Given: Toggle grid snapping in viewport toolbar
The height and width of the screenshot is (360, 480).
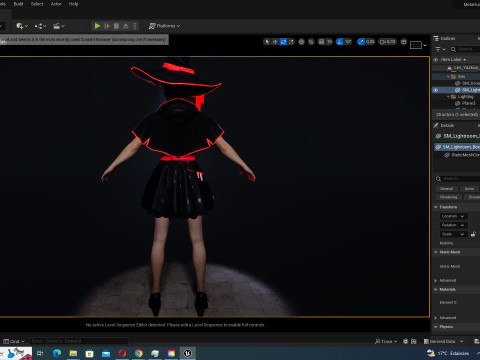Looking at the screenshot, I should (321, 42).
